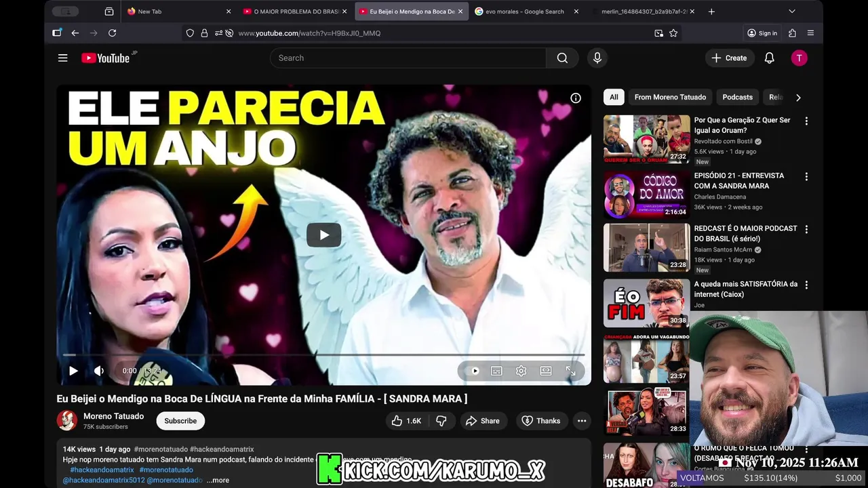Open the Create button
The width and height of the screenshot is (868, 488).
point(729,58)
